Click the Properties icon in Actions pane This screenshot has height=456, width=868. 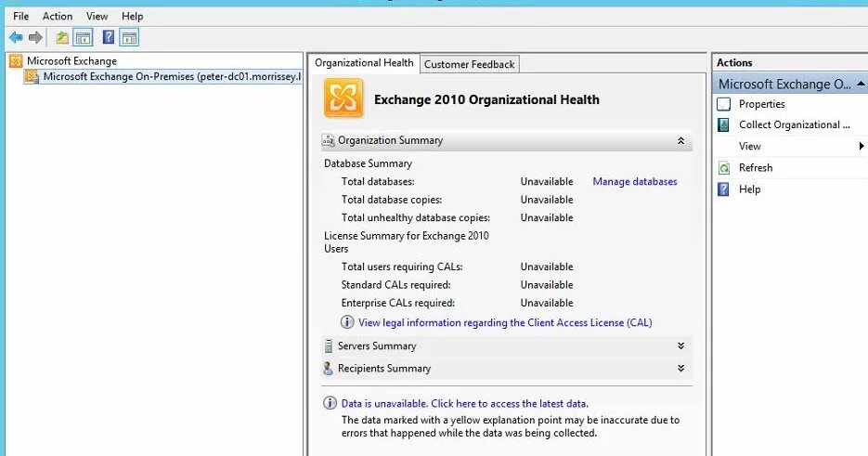point(723,104)
